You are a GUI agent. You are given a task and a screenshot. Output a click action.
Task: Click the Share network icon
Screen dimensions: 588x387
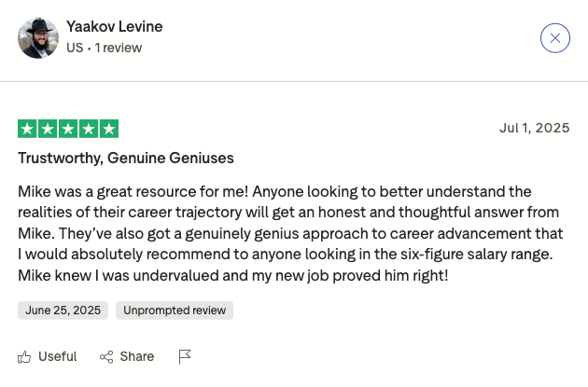click(x=106, y=356)
